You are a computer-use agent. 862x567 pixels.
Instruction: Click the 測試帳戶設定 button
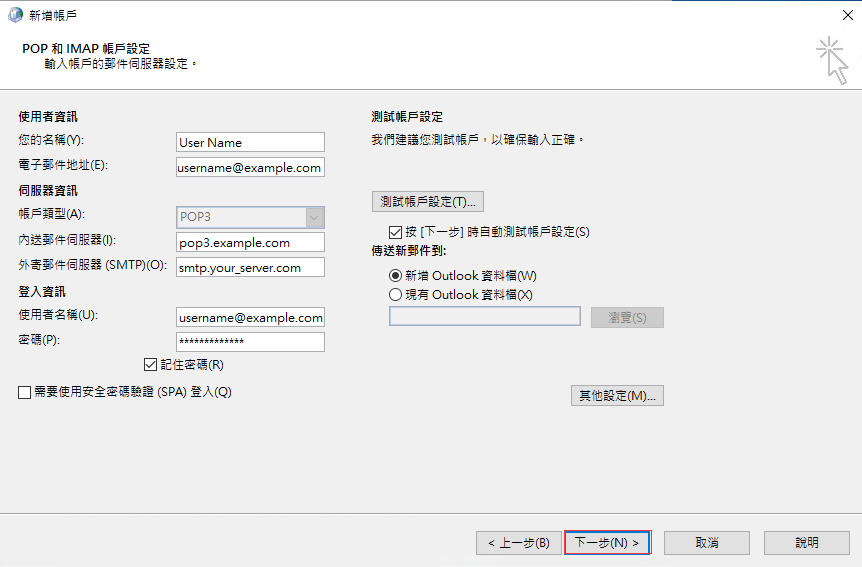click(427, 201)
